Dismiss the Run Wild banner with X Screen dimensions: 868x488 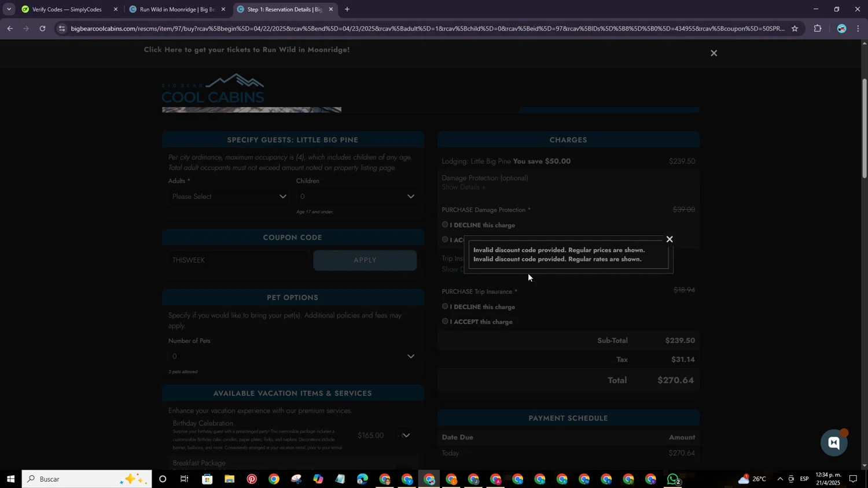[x=713, y=53]
